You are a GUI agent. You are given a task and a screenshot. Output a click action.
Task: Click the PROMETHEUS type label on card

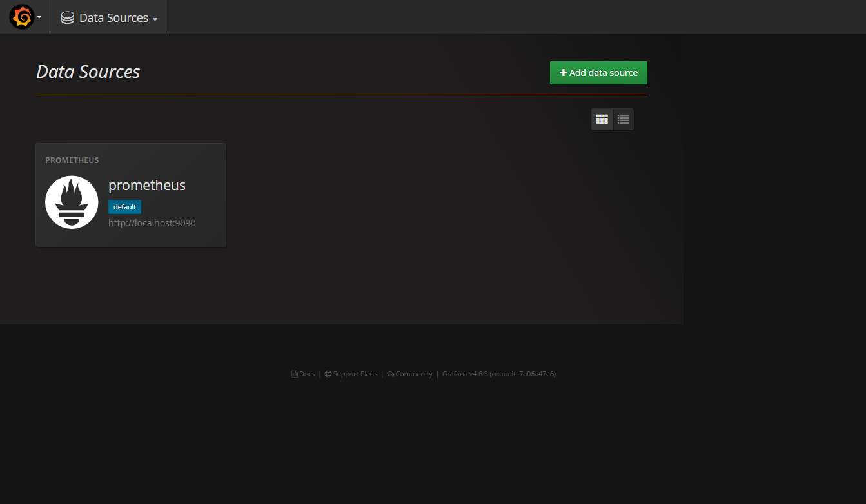(72, 160)
